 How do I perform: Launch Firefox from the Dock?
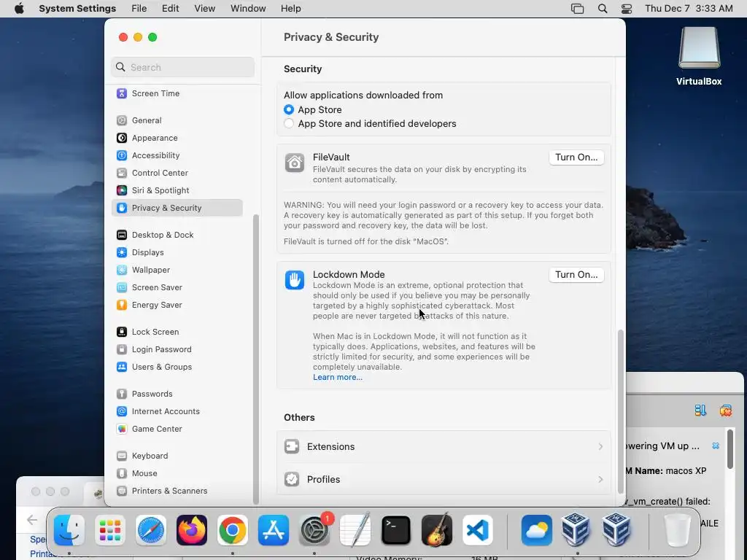192,530
